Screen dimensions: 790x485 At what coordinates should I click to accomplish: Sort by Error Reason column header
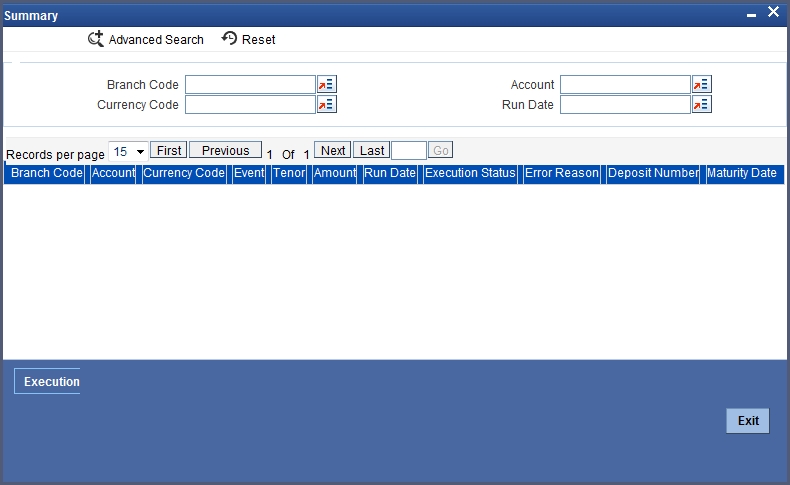(562, 173)
